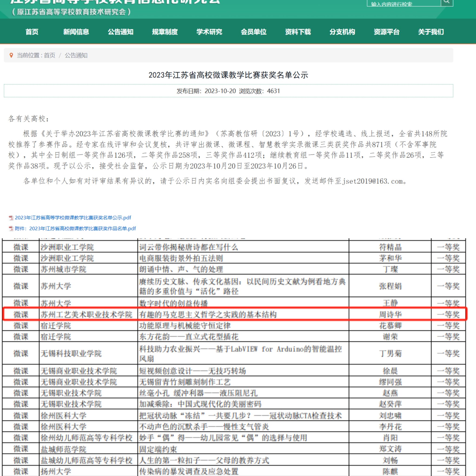476x476 pixels.
Task: Click the 各有关高校 greeting text
Action: pyautogui.click(x=29, y=119)
